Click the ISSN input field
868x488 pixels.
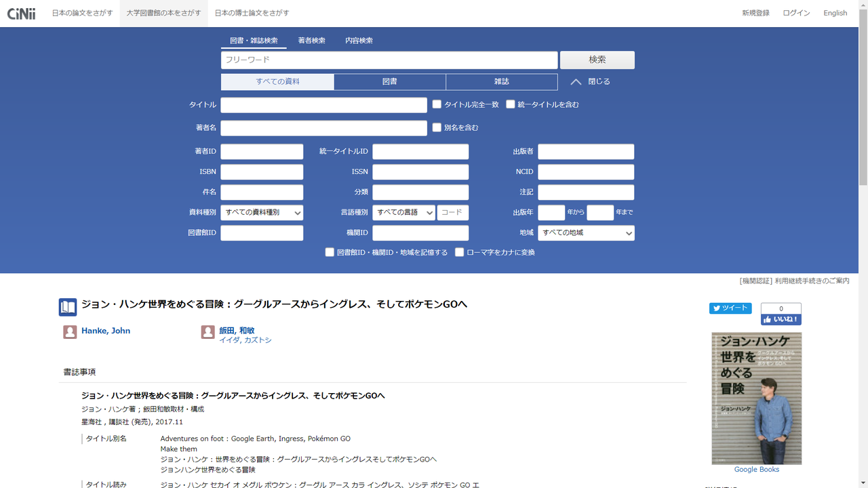pyautogui.click(x=420, y=171)
